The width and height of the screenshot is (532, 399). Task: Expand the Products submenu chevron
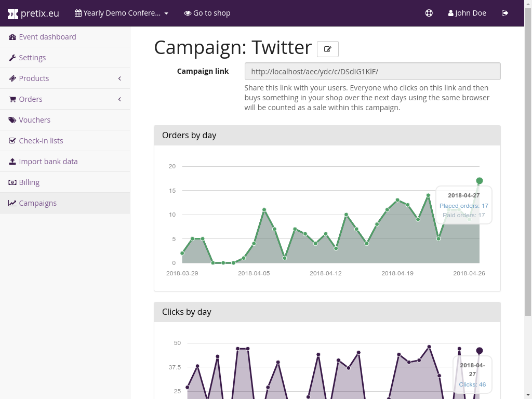tap(119, 78)
